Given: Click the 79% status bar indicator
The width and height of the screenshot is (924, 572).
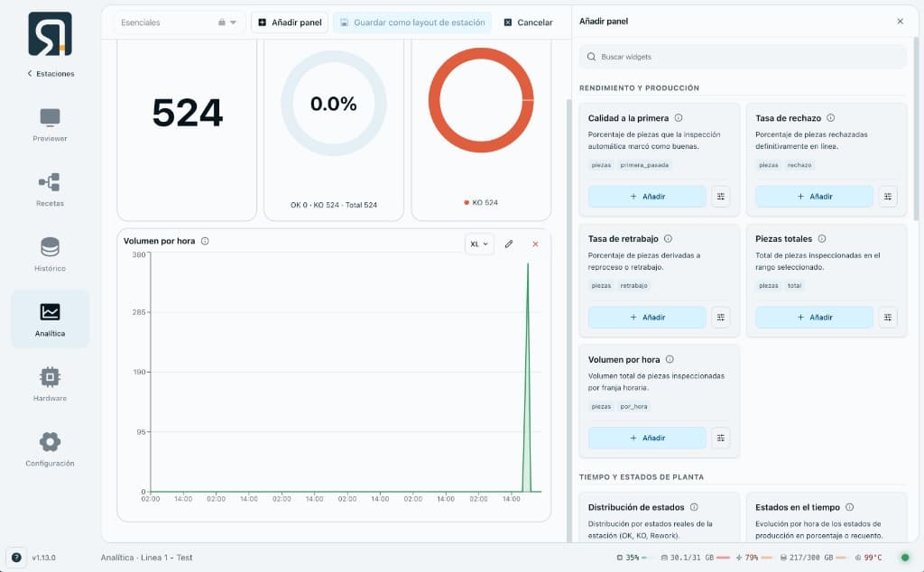Looking at the screenshot, I should pyautogui.click(x=753, y=558).
